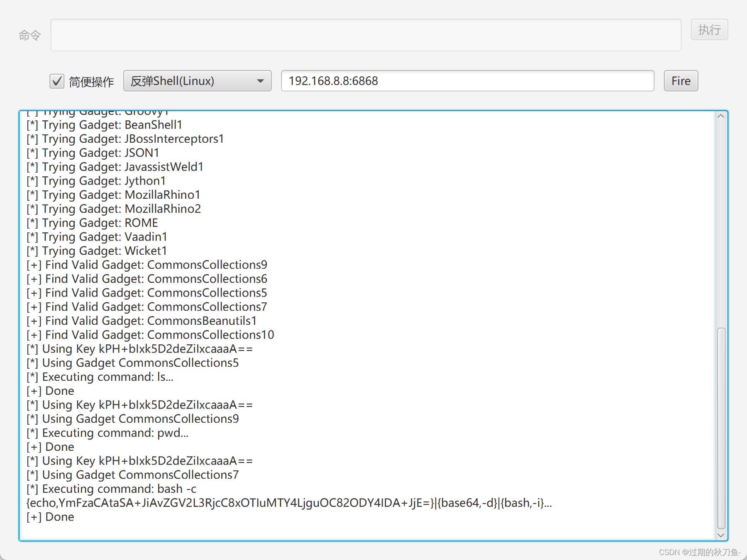The width and height of the screenshot is (747, 560).
Task: Click log line 'Trying Gadget: JBossInterceptors1'
Action: pyautogui.click(x=125, y=139)
